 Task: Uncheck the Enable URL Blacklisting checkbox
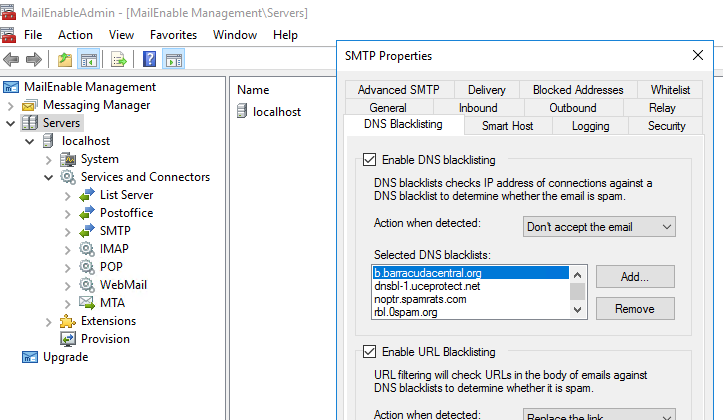point(368,352)
